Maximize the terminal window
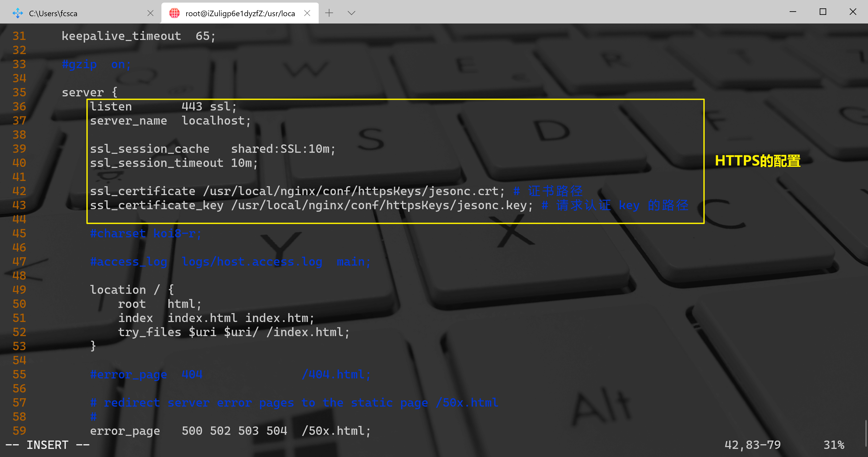The width and height of the screenshot is (868, 457). coord(823,12)
